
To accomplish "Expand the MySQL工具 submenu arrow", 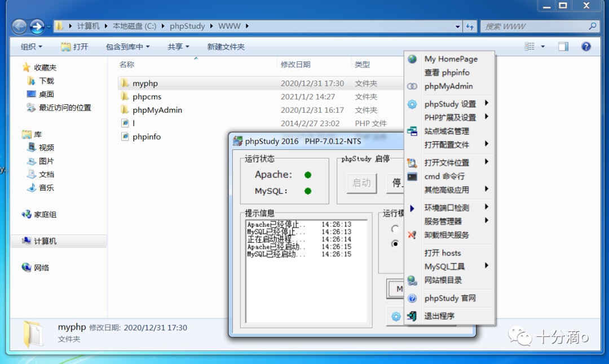I will click(486, 266).
